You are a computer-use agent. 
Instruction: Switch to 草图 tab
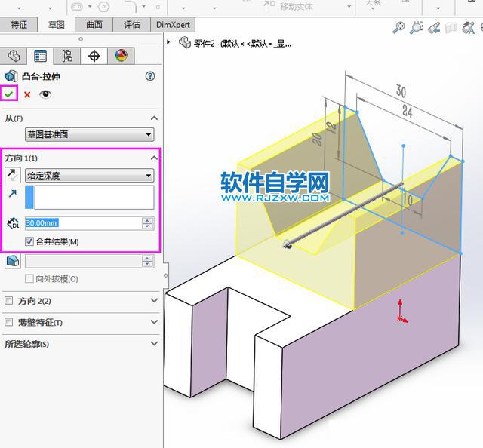click(57, 25)
